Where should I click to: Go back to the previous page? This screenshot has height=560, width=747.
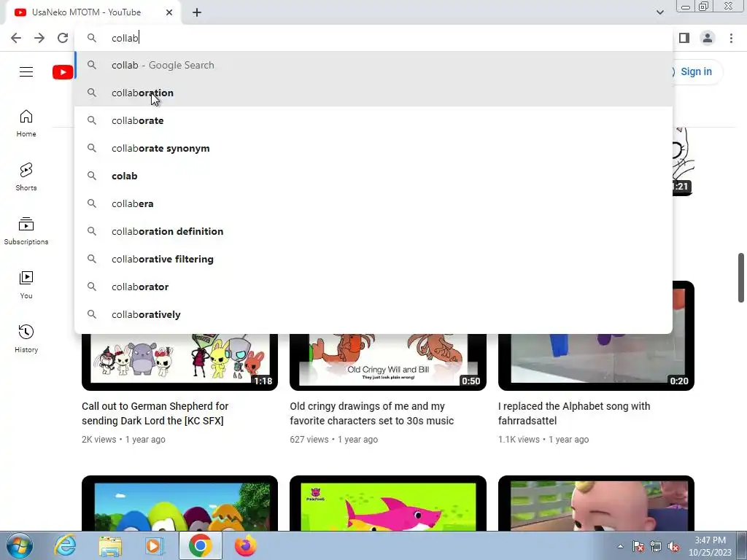(16, 38)
